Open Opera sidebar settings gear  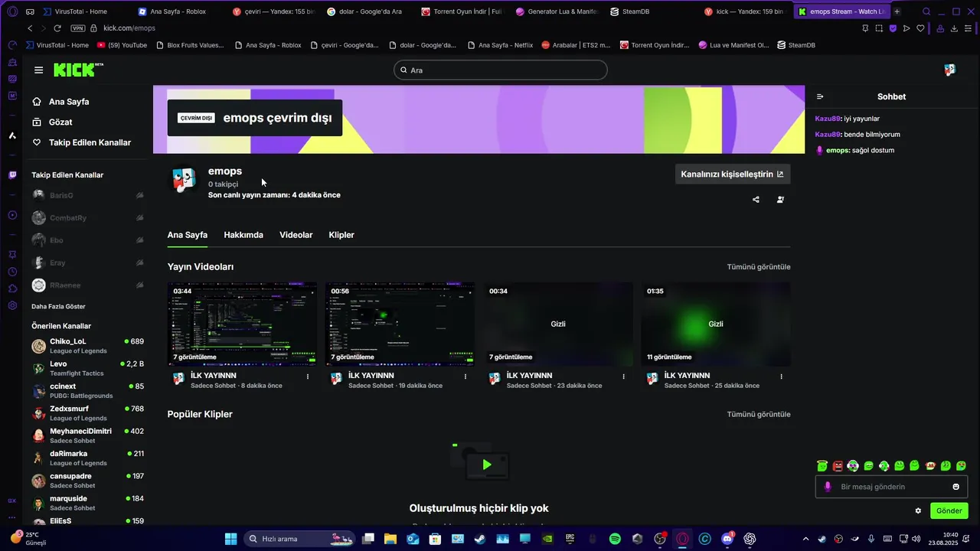point(12,305)
